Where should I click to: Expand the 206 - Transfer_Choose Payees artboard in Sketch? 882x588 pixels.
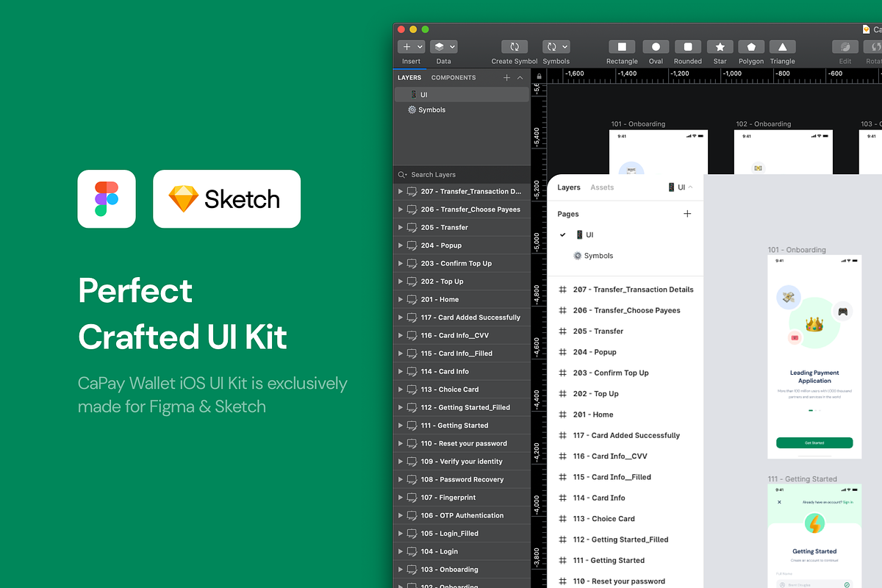pos(401,209)
